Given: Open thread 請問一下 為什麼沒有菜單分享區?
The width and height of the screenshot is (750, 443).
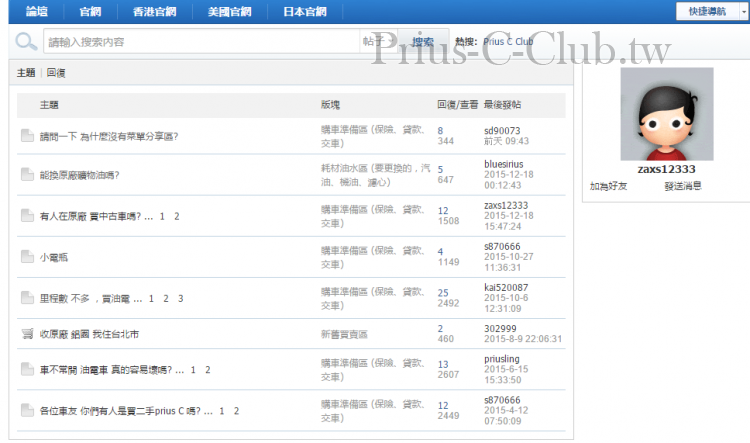Looking at the screenshot, I should coord(109,136).
